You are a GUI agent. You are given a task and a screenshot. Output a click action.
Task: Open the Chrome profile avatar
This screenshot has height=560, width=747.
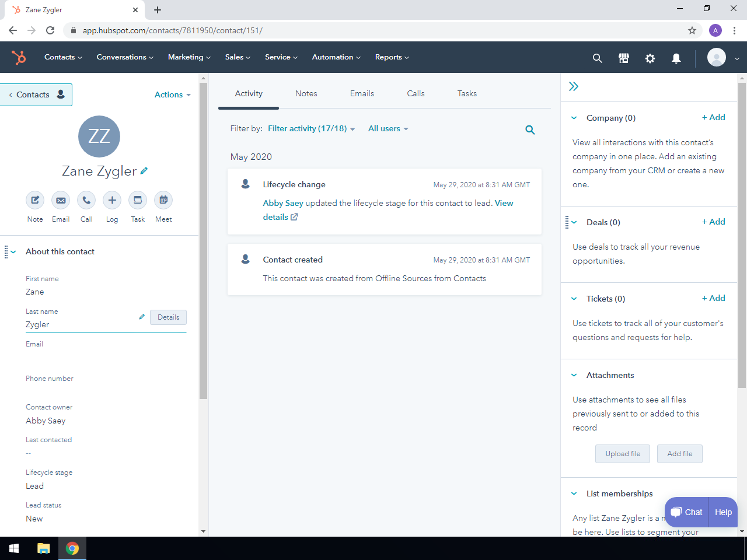[x=715, y=30]
